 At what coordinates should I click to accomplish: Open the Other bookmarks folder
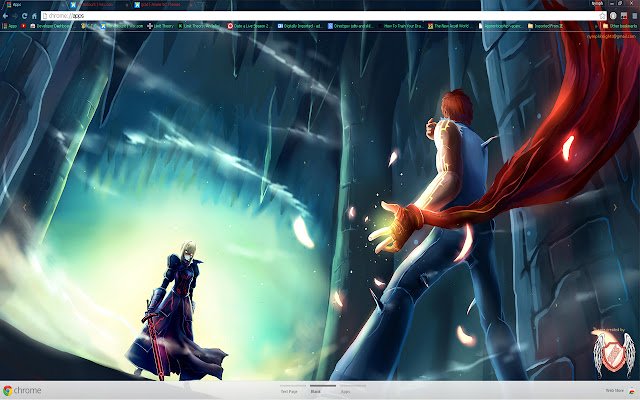(x=620, y=26)
